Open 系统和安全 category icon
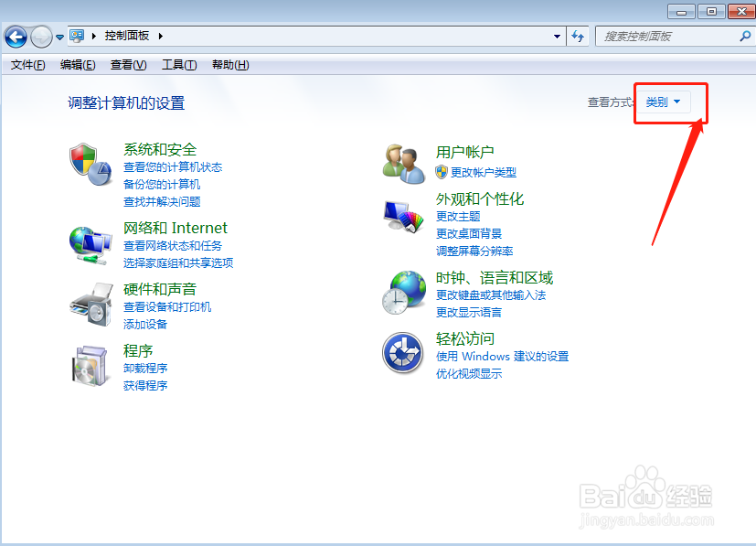 [x=90, y=165]
